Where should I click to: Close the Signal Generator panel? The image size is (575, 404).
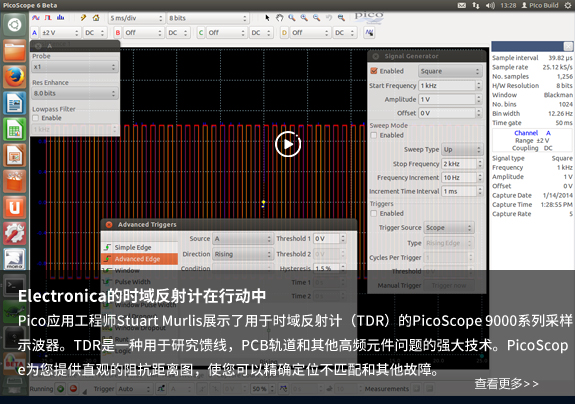coord(376,56)
